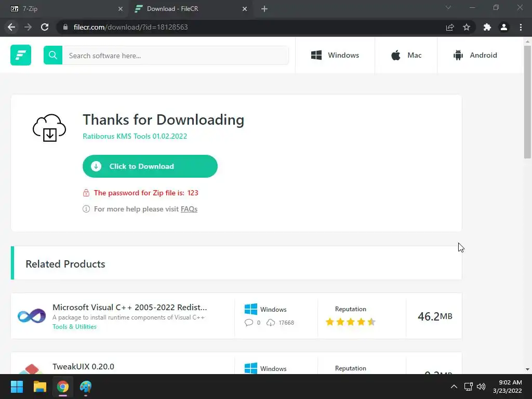Open the clock and date panel
532x399 pixels.
(x=507, y=387)
